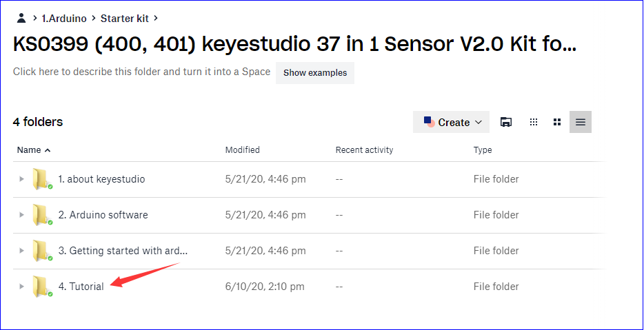Screen dimensions: 644x330
Task: Switch to small grid view icon
Action: [534, 122]
